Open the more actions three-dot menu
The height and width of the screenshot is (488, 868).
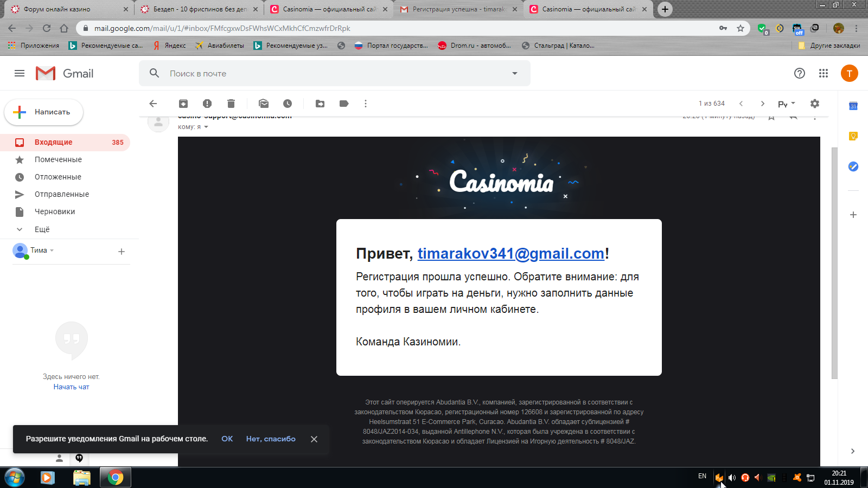pos(366,104)
